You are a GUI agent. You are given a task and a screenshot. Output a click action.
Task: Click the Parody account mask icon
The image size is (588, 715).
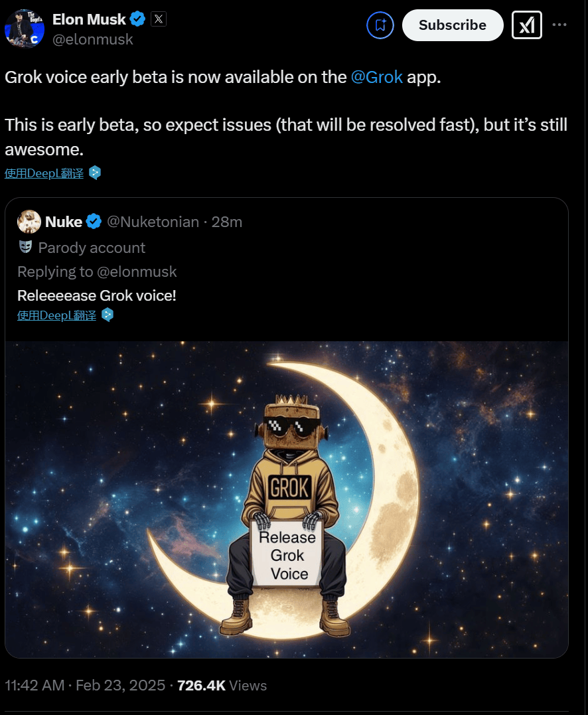pyautogui.click(x=25, y=248)
